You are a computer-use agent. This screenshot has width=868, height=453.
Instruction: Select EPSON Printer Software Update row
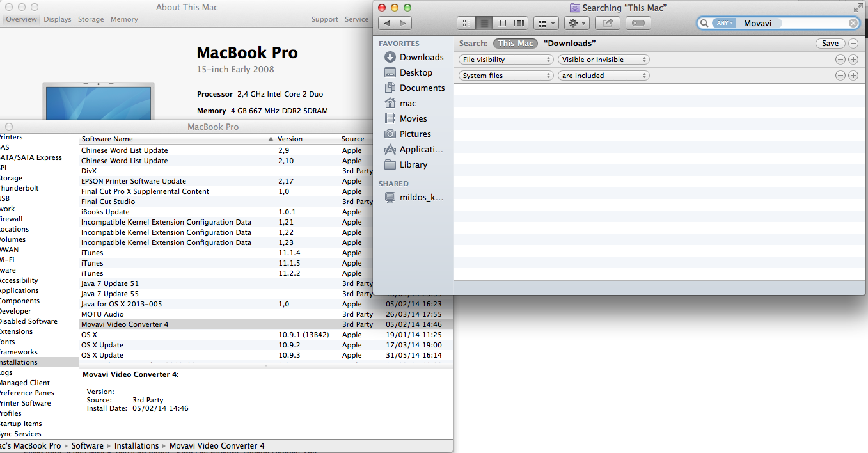[x=226, y=181]
